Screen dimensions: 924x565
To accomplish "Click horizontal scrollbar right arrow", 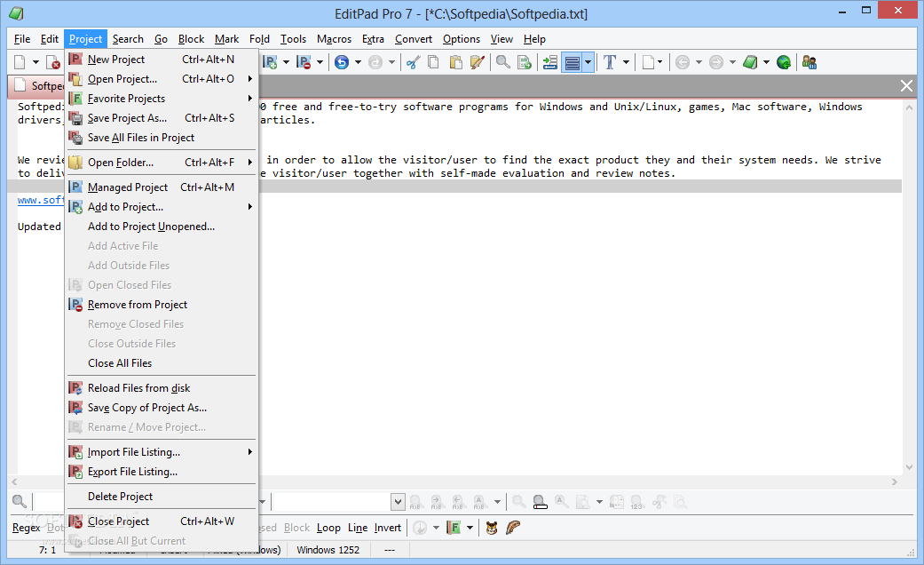I will [x=895, y=481].
